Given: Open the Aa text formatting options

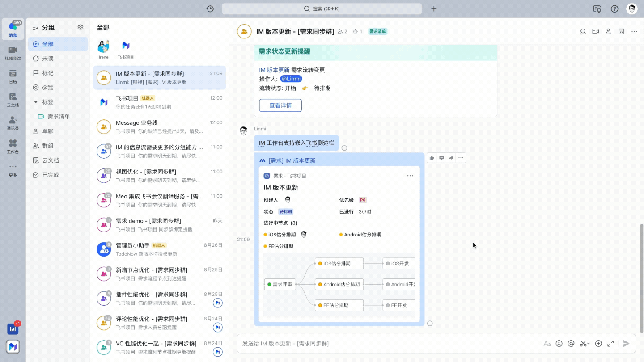Looking at the screenshot, I should coord(547,344).
